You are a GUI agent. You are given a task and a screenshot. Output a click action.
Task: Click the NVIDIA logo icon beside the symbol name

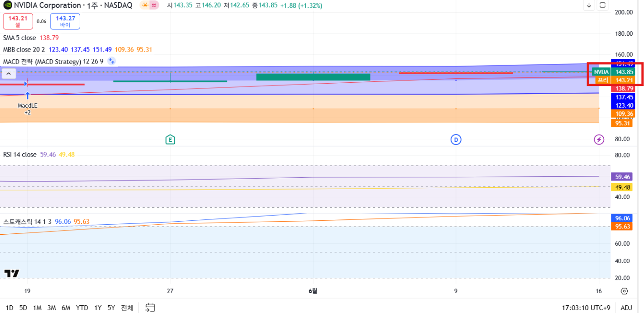pos(8,5)
